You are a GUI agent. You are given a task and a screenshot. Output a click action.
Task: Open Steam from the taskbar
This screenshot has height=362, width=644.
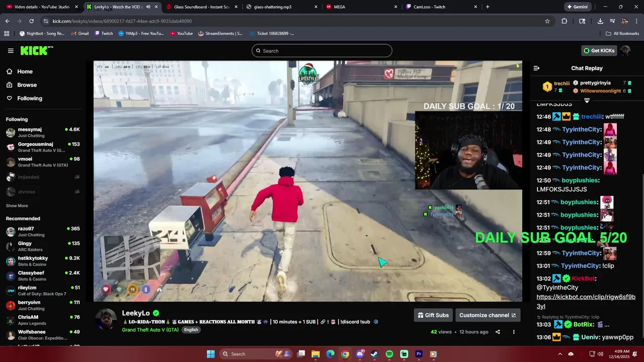point(374,354)
